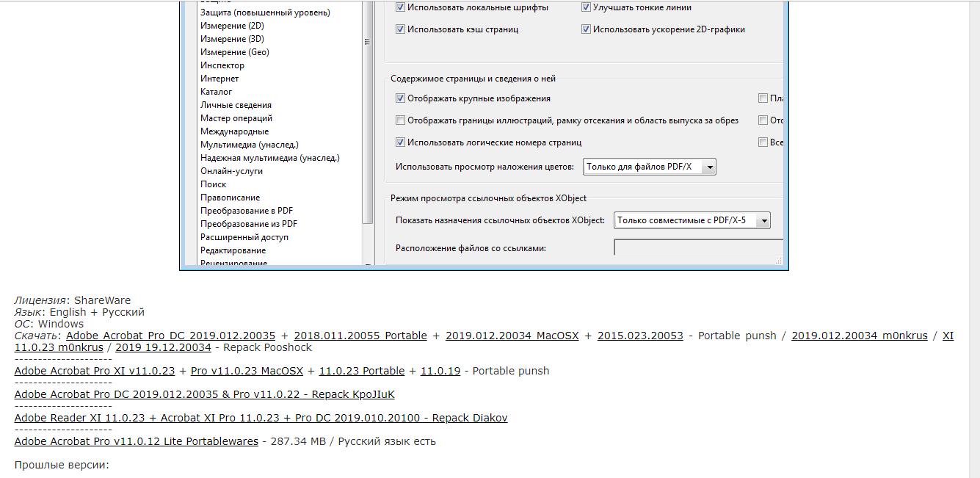Screen dimensions: 980x478
Task: Choose 'Преобразование в PDF' category
Action: click(x=247, y=211)
